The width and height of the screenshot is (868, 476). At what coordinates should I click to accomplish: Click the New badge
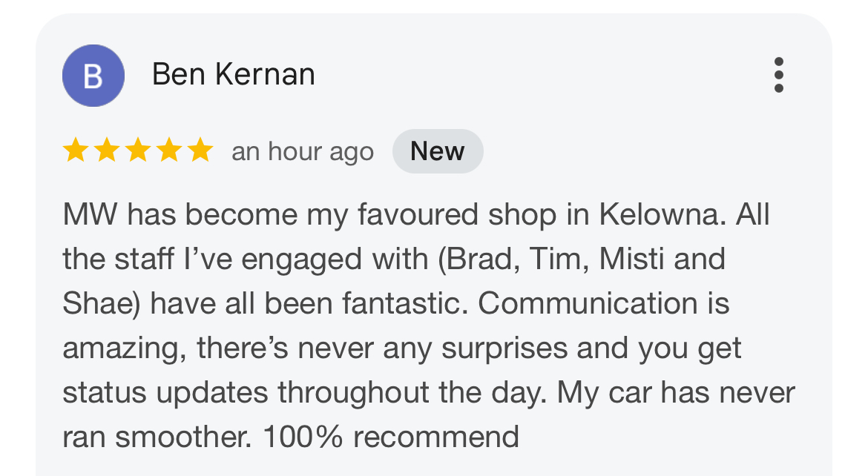438,151
